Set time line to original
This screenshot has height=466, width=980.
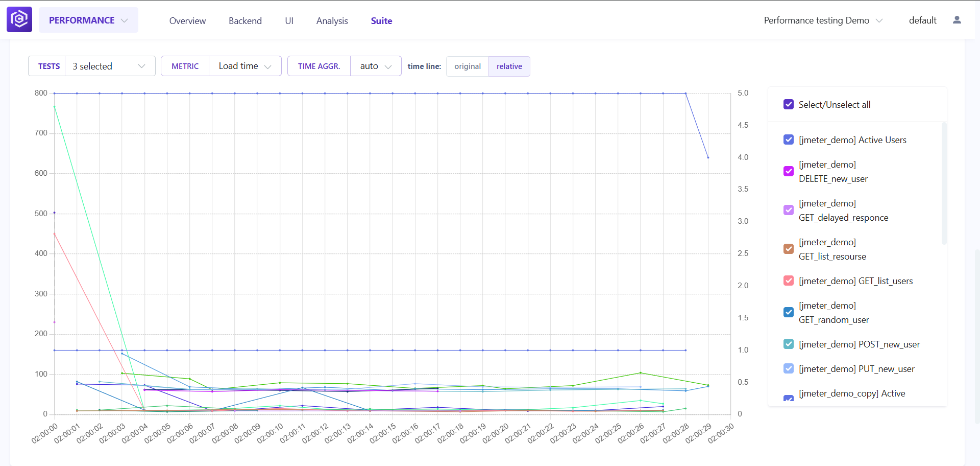pos(468,66)
